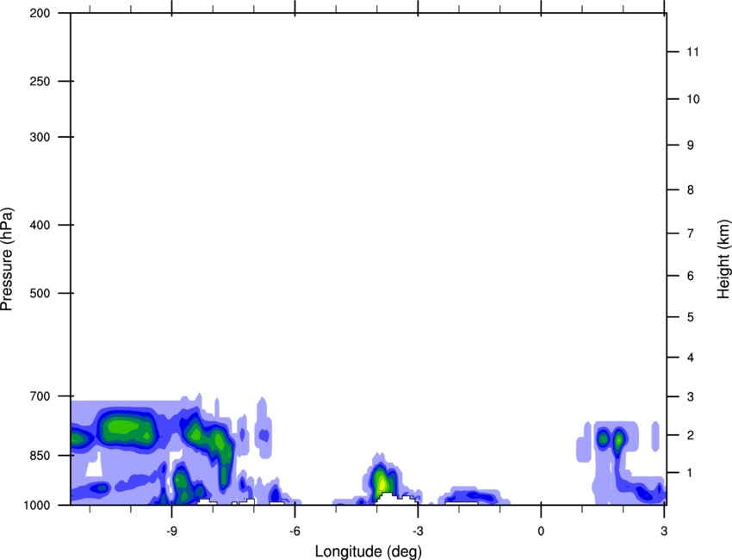The height and width of the screenshot is (560, 732).
Task: Click the 7 km height label
Action: (x=690, y=233)
